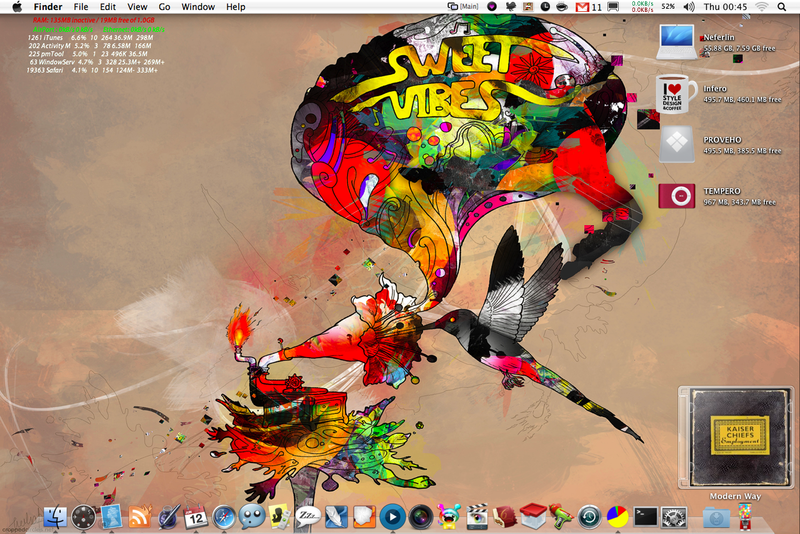Click the RAM status line overlay
The image size is (800, 534).
coord(93,20)
